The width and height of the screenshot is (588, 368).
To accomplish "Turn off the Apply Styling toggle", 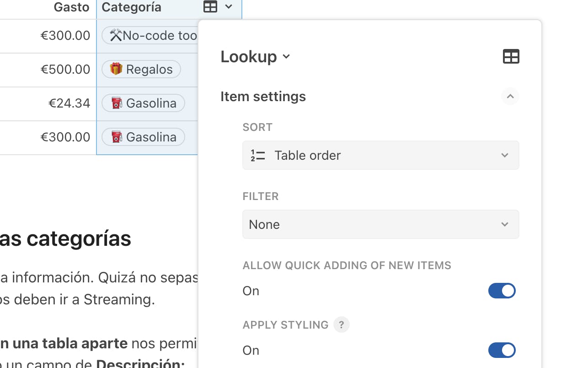I will (x=502, y=350).
